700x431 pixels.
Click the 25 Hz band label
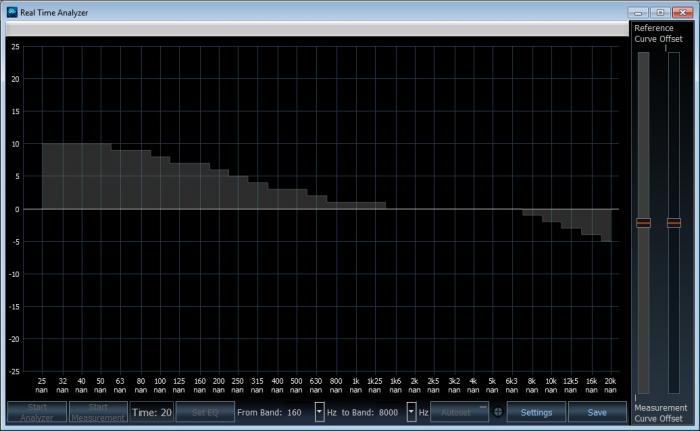[42, 381]
